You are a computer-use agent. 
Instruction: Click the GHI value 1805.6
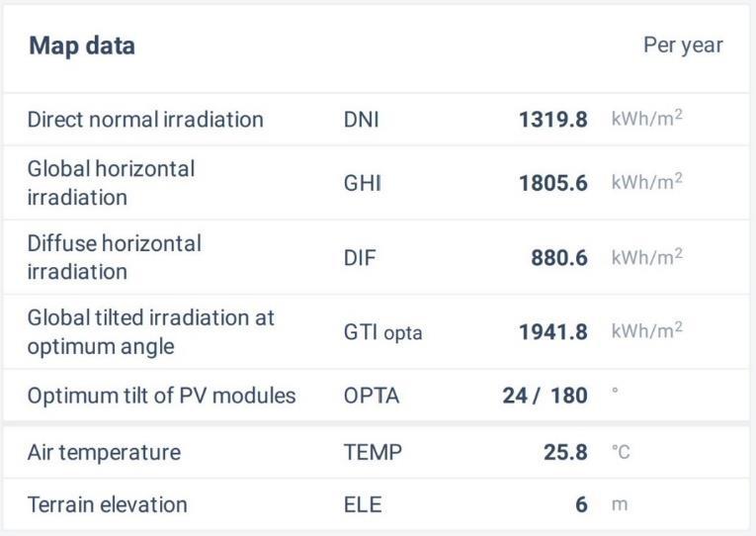point(552,183)
